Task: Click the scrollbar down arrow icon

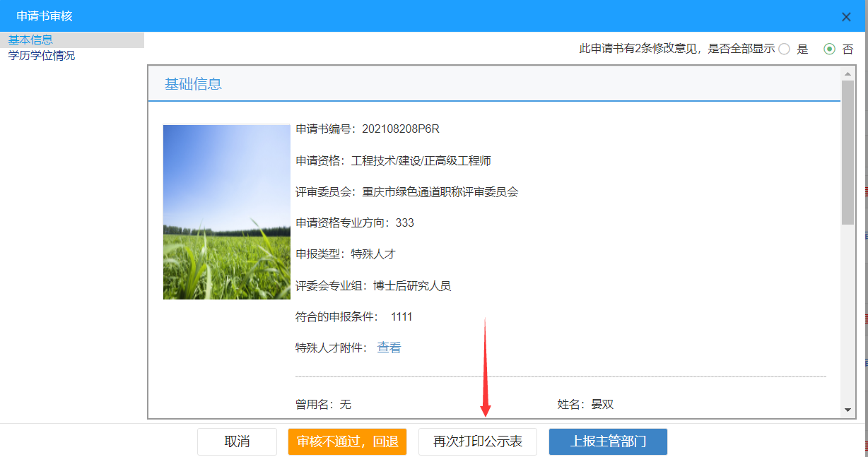Action: [x=846, y=412]
